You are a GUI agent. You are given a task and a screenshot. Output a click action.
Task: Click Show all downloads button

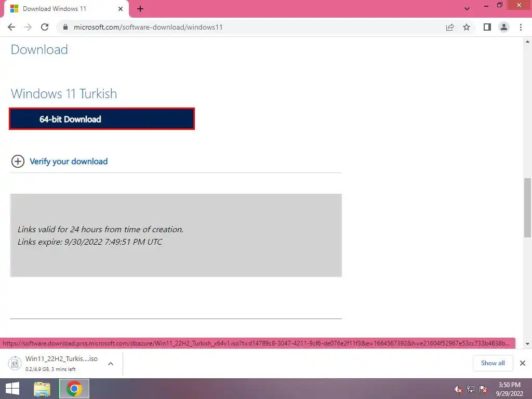(x=493, y=363)
